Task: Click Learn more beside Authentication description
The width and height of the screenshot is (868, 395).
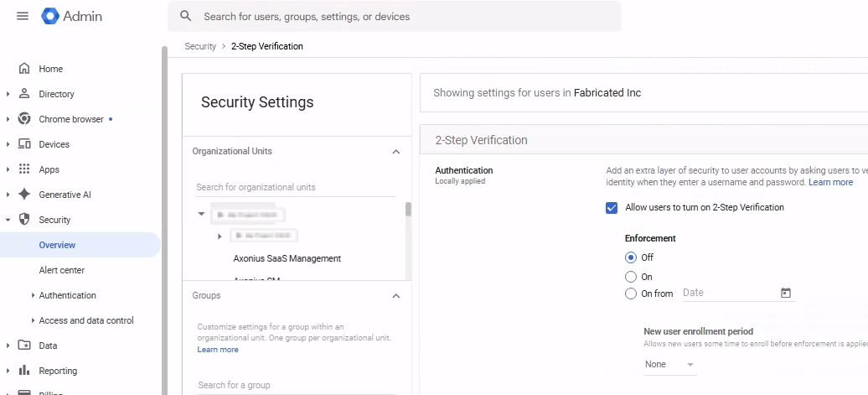Action: pos(831,182)
